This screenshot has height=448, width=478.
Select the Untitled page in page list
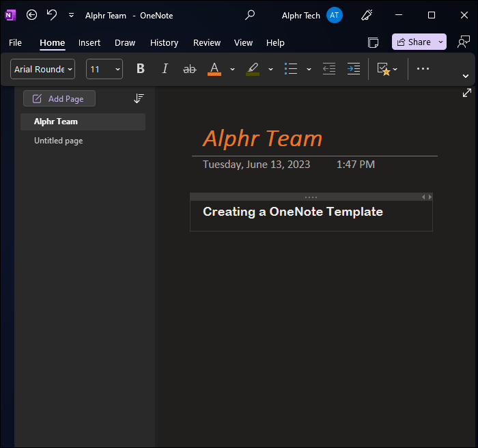click(59, 141)
